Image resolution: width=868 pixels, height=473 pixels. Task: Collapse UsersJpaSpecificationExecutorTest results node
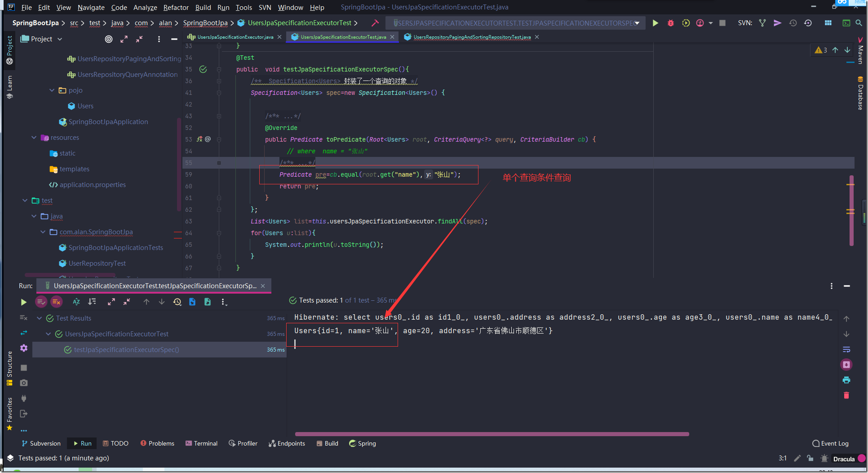[48, 334]
